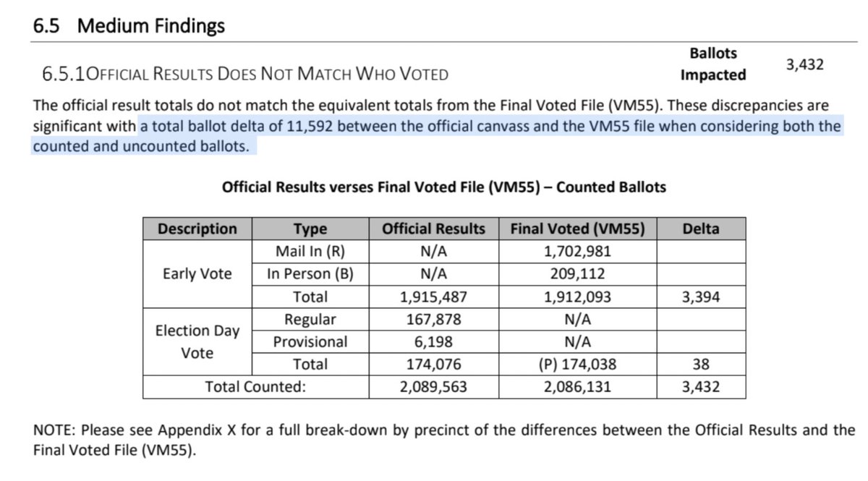The height and width of the screenshot is (481, 868).
Task: Click the "6.5 Medium Findings" section heading
Action: click(x=129, y=26)
